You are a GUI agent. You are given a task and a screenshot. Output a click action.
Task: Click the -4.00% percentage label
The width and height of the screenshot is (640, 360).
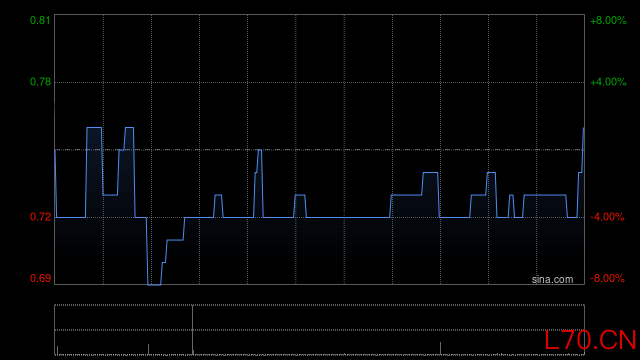click(607, 217)
